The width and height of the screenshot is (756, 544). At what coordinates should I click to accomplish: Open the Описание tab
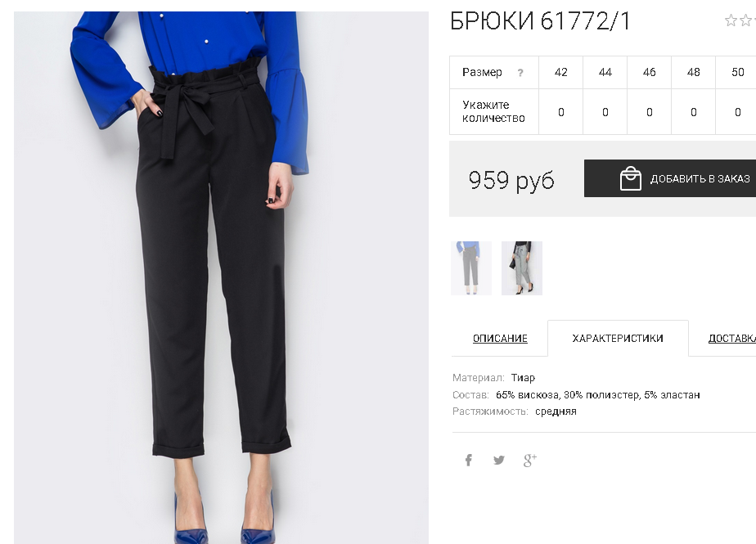point(500,339)
